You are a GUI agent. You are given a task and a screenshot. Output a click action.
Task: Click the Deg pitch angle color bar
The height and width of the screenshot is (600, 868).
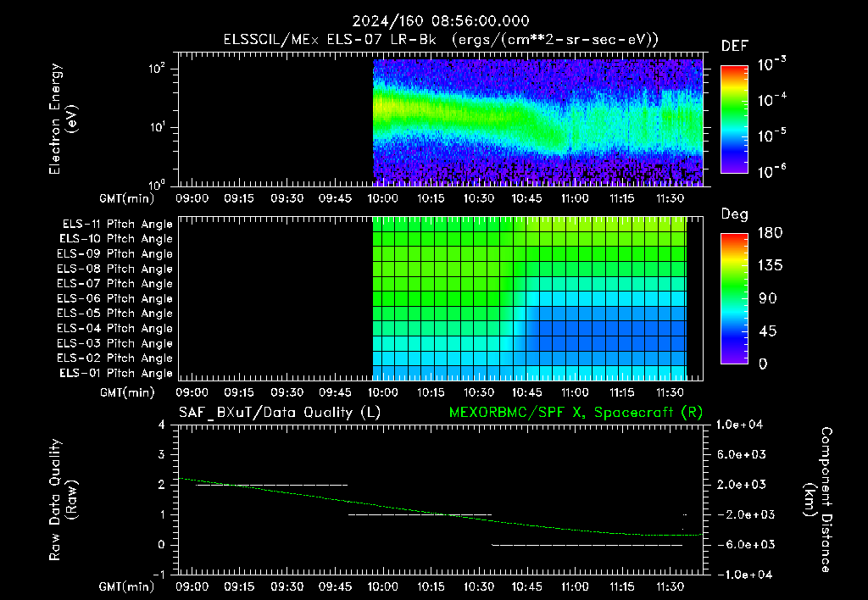tap(734, 298)
